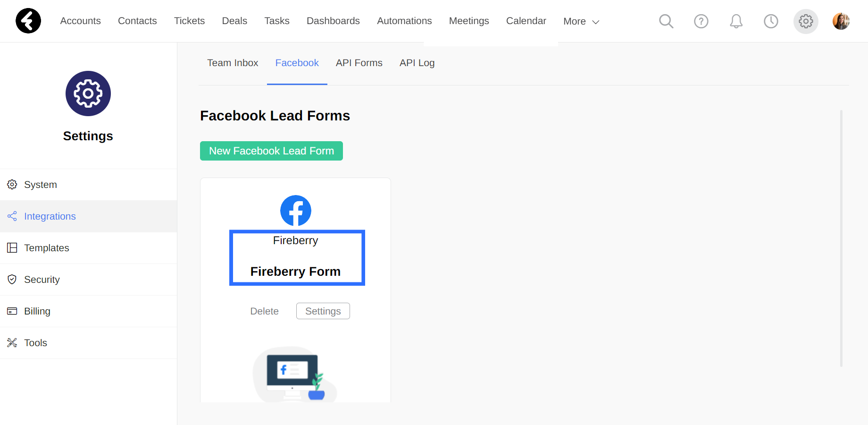Click the Fireberry Form title
The width and height of the screenshot is (868, 425).
point(295,272)
